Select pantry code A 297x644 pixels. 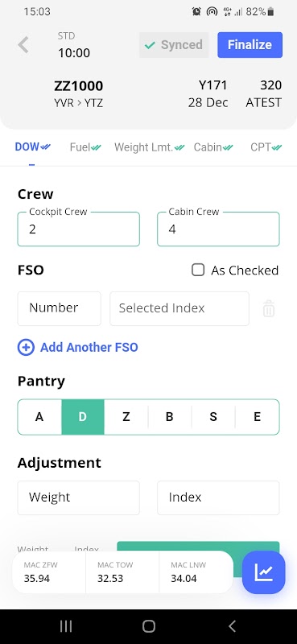pyautogui.click(x=39, y=417)
